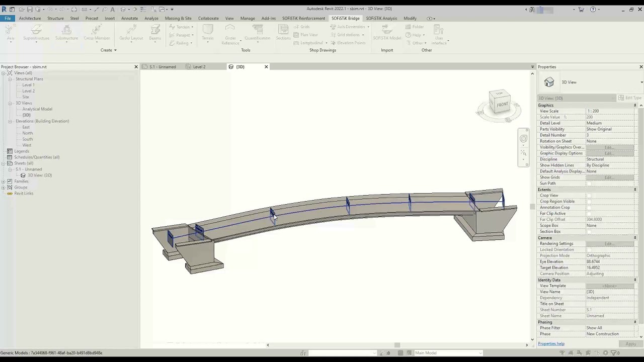Image resolution: width=644 pixels, height=362 pixels.
Task: Open the Girder Layout tool
Action: pyautogui.click(x=131, y=33)
